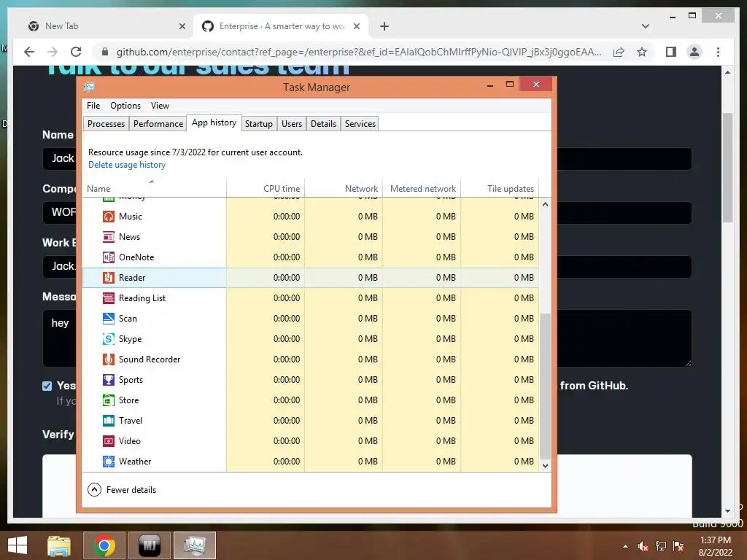This screenshot has height=560, width=747.
Task: Close the Enterprise GitHub tab
Action: click(356, 26)
